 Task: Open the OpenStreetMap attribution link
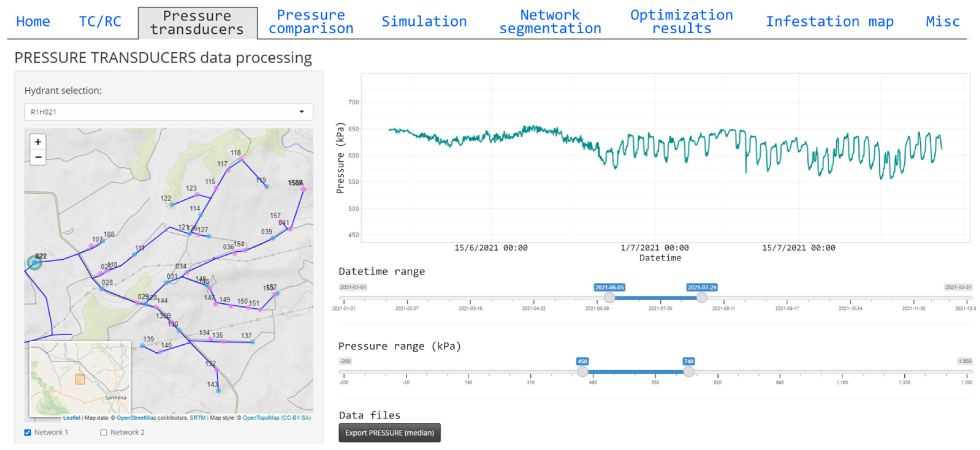pyautogui.click(x=136, y=418)
